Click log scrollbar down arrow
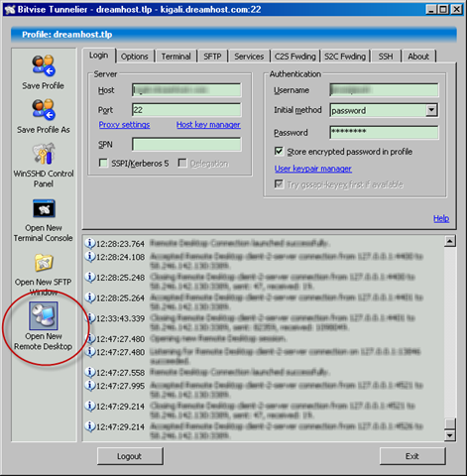This screenshot has height=476, width=467. tap(450, 435)
